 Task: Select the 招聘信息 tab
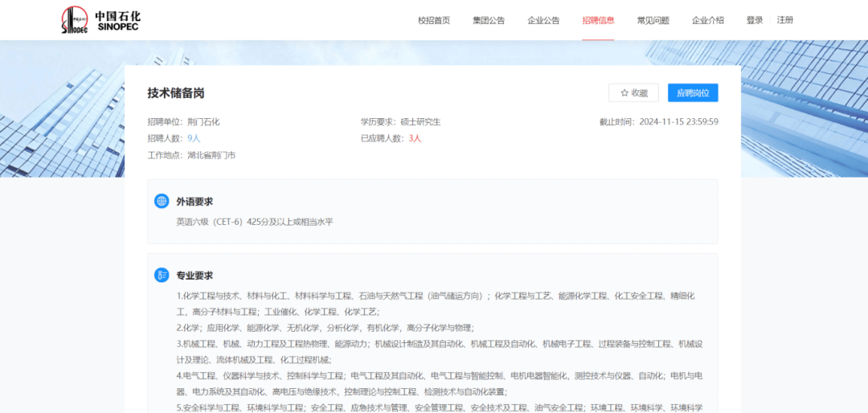(x=598, y=20)
